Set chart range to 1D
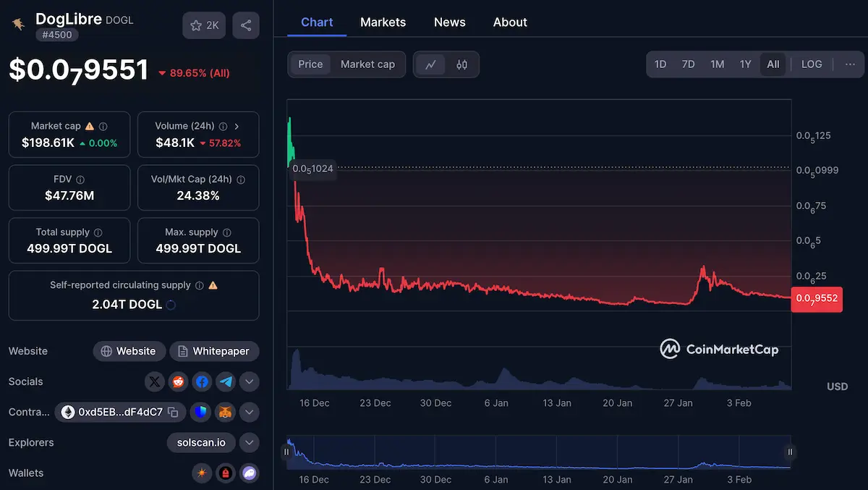This screenshot has width=868, height=490. click(x=660, y=64)
